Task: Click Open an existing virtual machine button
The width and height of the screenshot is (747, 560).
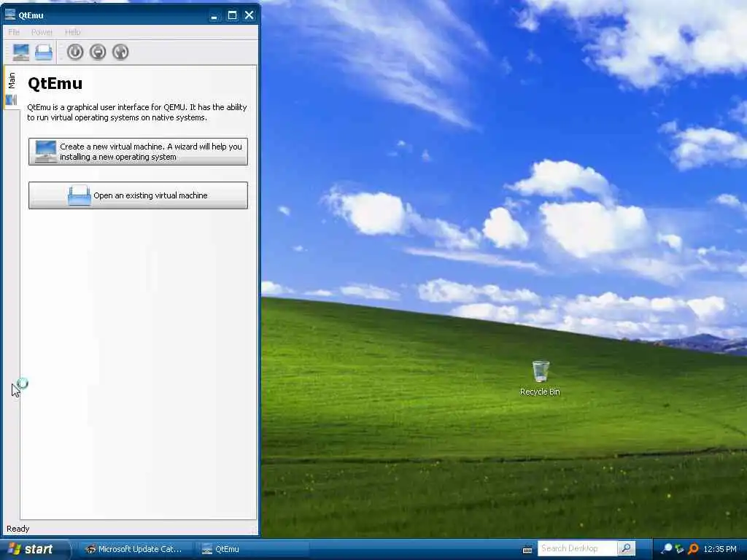Action: [138, 195]
